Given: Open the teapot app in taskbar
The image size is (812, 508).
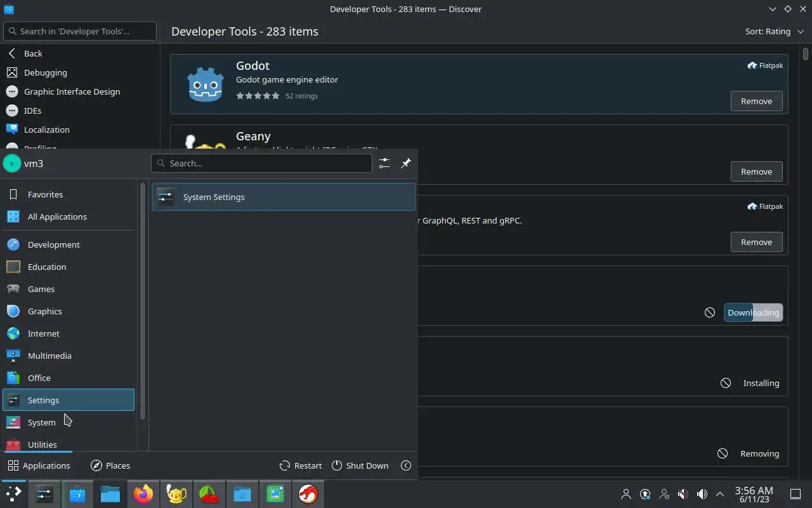Looking at the screenshot, I should tap(176, 494).
